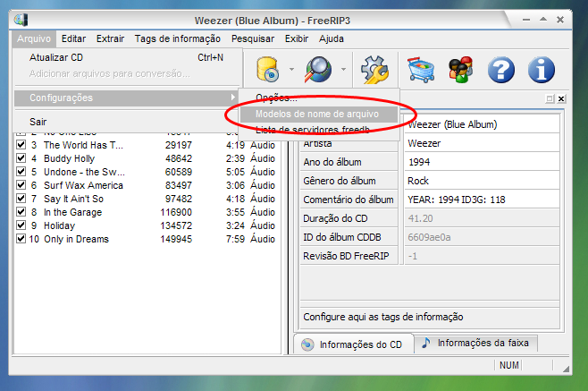Click the magnifier globe search icon
Viewport: 588px width, 391px height.
tap(318, 70)
